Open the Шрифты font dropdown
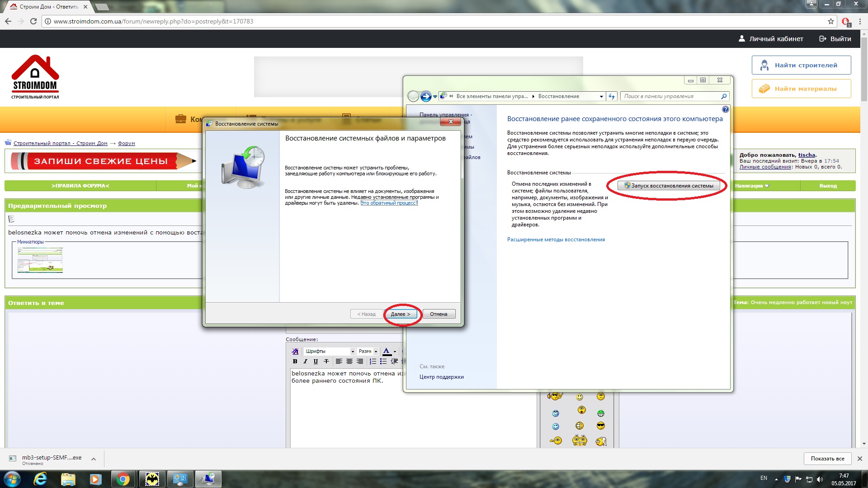The image size is (868, 488). click(330, 351)
